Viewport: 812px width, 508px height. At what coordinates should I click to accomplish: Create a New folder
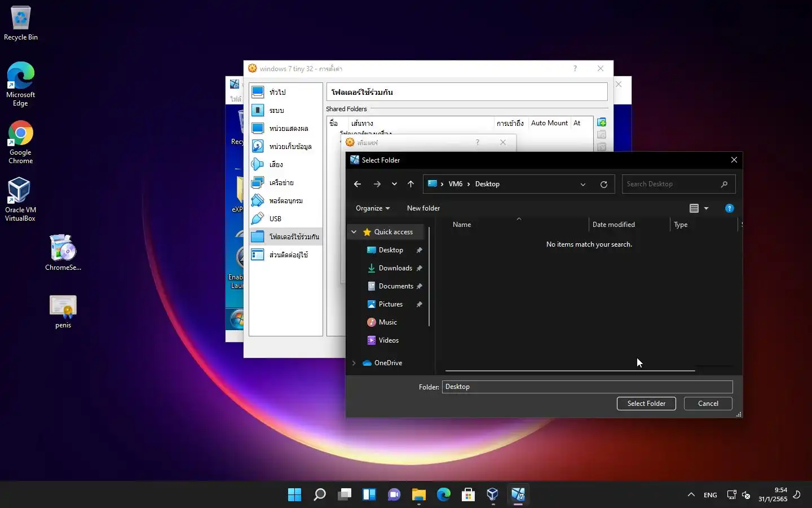pos(423,208)
